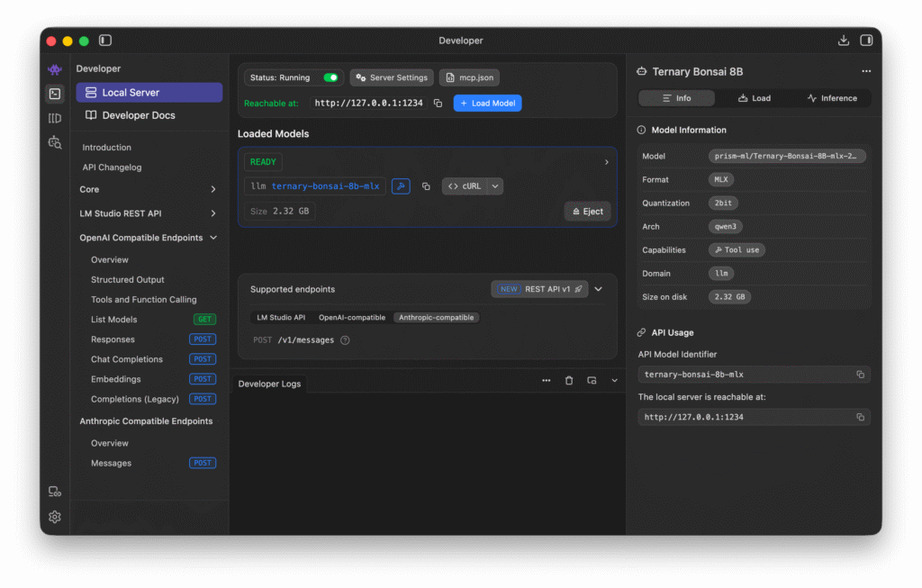Switch to the Inference tab
Screen dimensions: 922x588
coord(831,98)
